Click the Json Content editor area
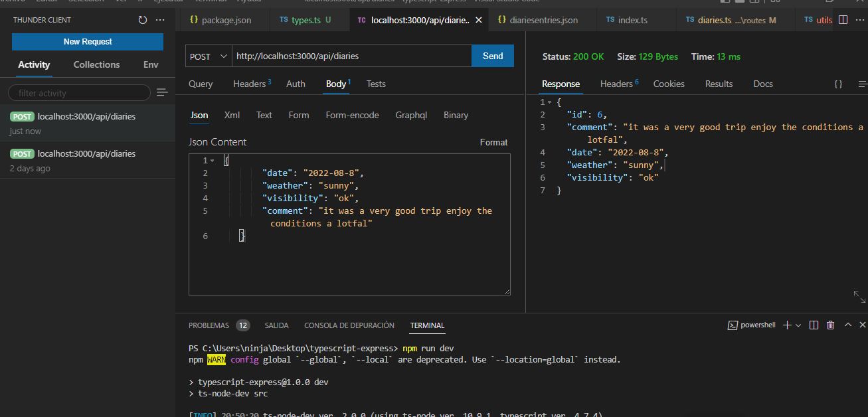Viewport: 868px width, 417px height. pos(349,224)
